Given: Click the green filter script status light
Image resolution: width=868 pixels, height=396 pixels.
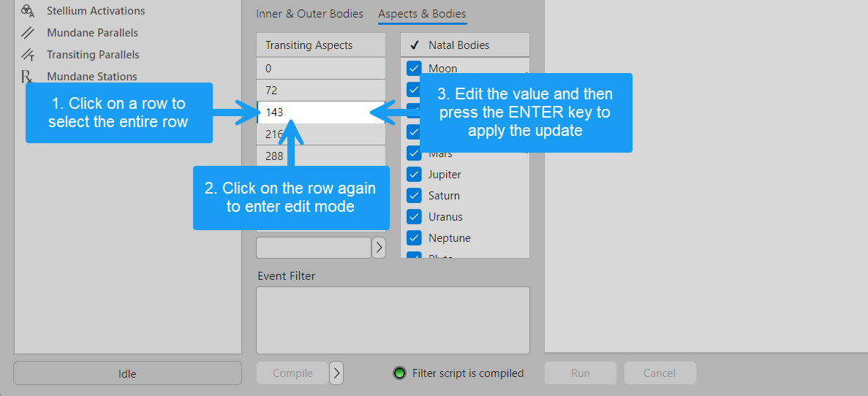Looking at the screenshot, I should pos(399,373).
